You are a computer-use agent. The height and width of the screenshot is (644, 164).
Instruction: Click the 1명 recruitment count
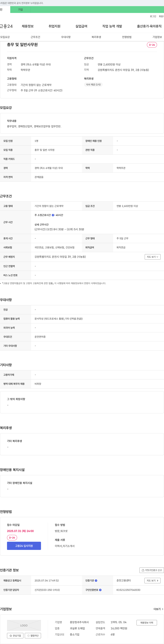36,141
